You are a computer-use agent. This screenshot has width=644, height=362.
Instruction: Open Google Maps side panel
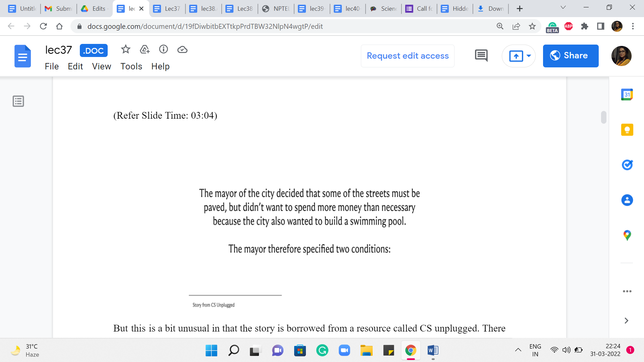point(627,235)
